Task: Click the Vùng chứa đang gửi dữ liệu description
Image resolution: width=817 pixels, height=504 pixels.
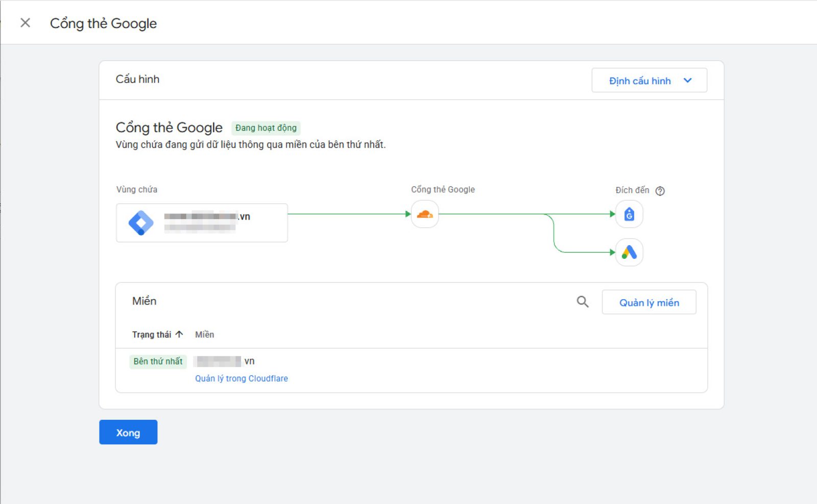Action: pos(251,145)
